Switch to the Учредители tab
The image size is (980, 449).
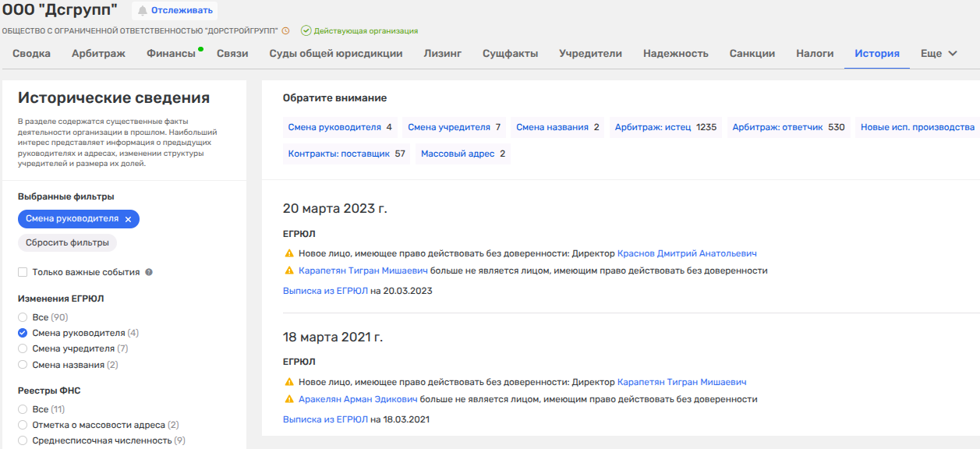pos(590,54)
